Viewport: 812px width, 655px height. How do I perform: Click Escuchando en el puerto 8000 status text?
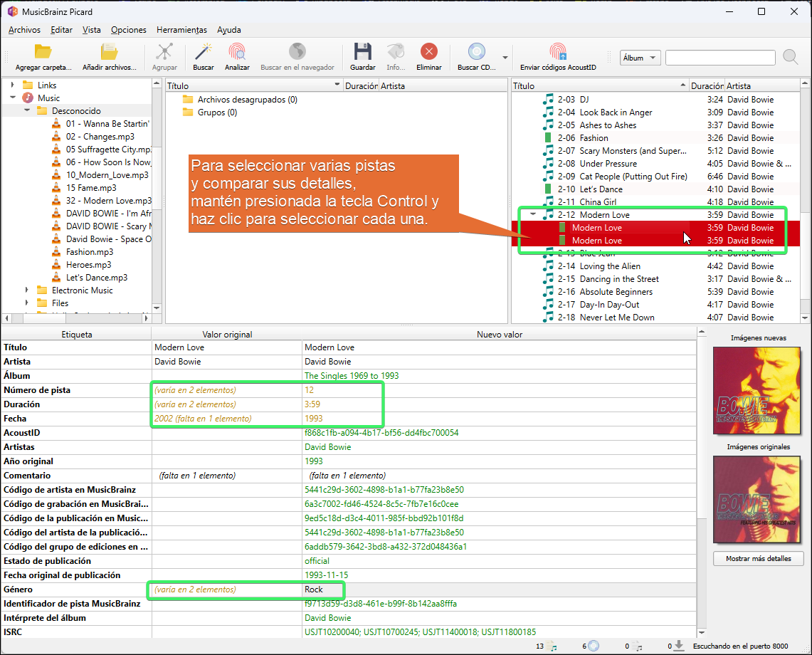[x=741, y=646]
